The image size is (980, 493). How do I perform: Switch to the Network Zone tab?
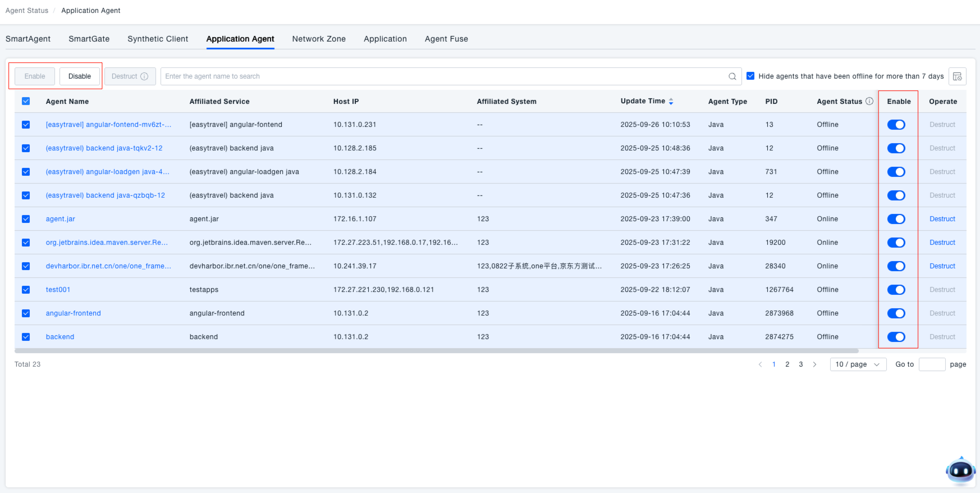319,39
